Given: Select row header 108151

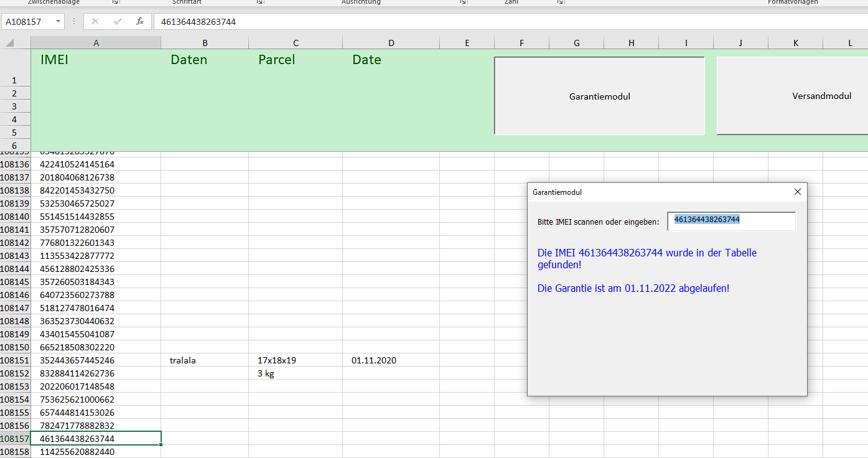Looking at the screenshot, I should pyautogui.click(x=15, y=360).
